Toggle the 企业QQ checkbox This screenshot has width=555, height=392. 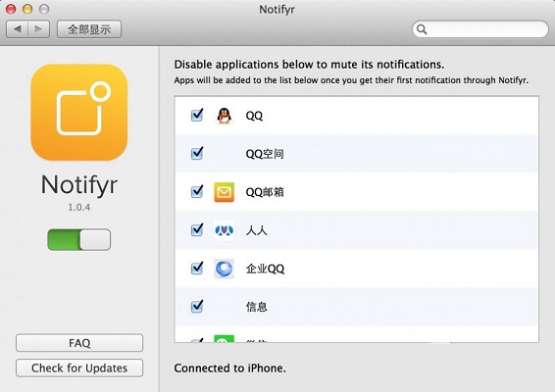coord(197,268)
